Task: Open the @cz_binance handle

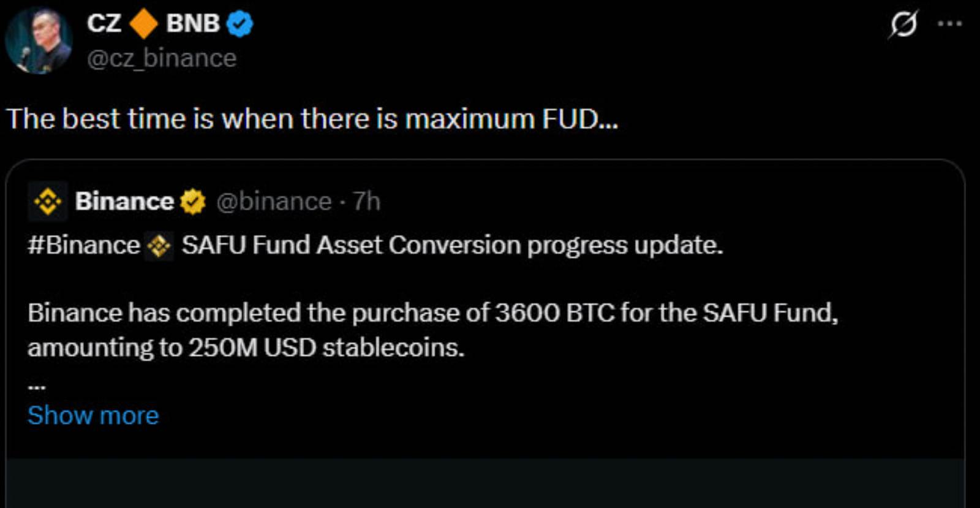Action: coord(162,58)
